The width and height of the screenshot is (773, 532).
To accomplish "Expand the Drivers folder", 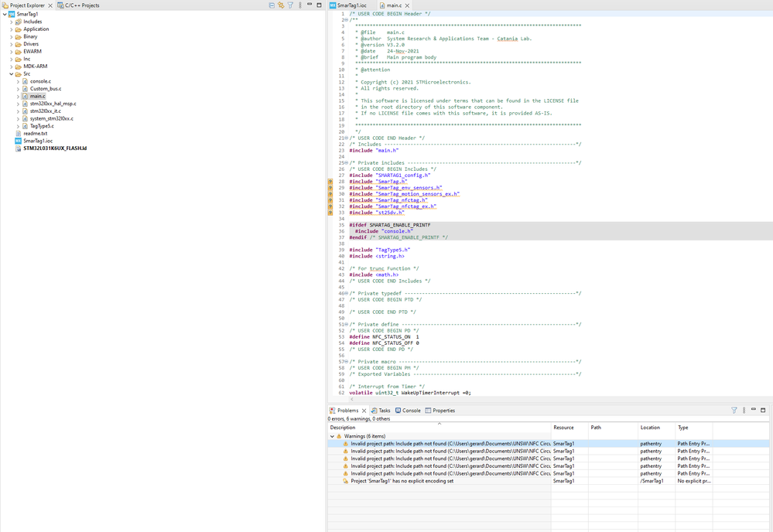I will 11,44.
